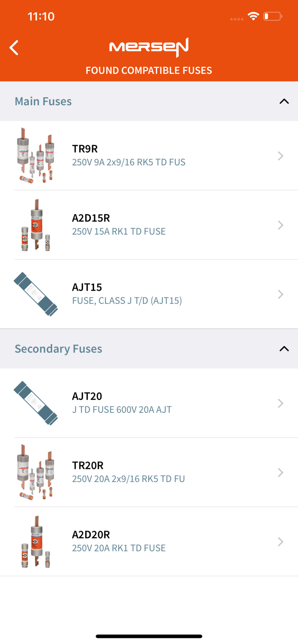This screenshot has width=298, height=644.
Task: Select the Secondary Fuses header
Action: pos(58,348)
